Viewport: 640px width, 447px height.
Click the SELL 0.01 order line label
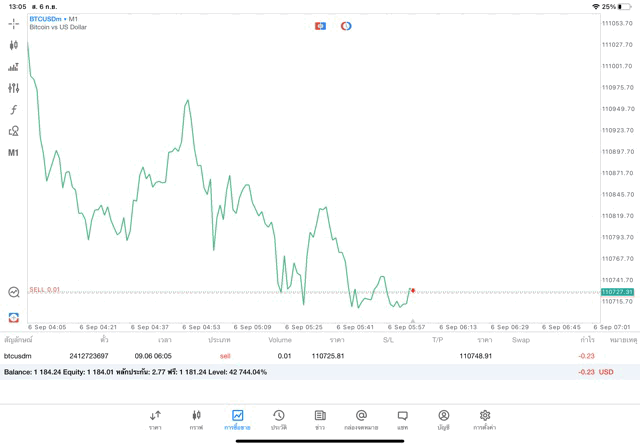tap(44, 289)
